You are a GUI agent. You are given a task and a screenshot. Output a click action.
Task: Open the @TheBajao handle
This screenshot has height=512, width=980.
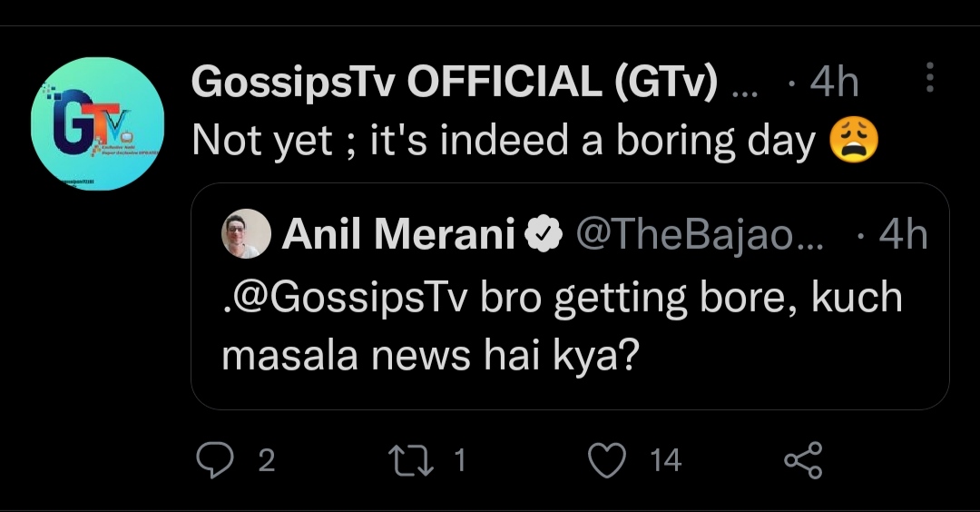point(699,236)
